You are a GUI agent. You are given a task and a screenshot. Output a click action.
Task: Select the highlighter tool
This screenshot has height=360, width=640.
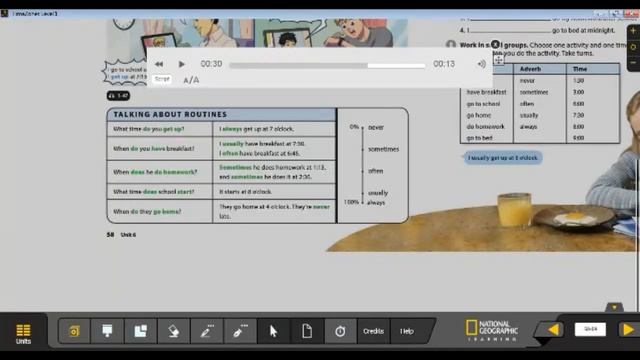(x=240, y=331)
